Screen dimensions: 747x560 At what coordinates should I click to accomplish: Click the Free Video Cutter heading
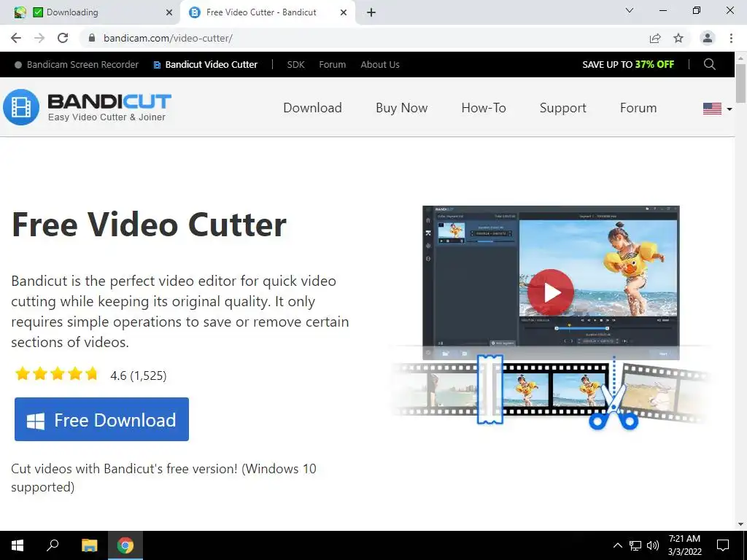click(x=149, y=225)
